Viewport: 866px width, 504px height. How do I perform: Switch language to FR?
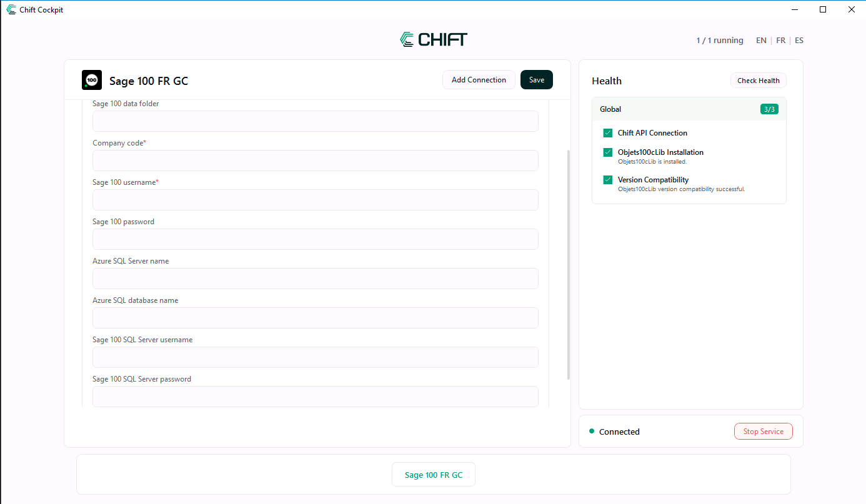[x=781, y=41]
